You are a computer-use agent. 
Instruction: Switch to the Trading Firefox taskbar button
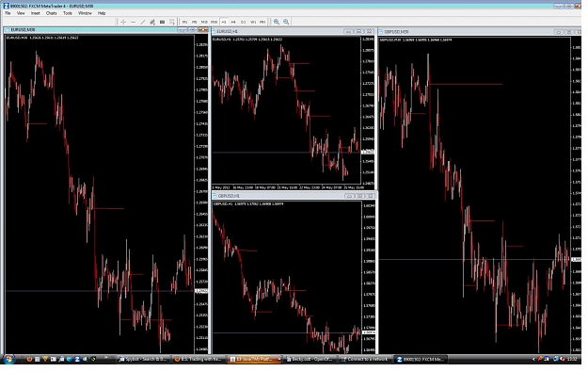coord(199,359)
